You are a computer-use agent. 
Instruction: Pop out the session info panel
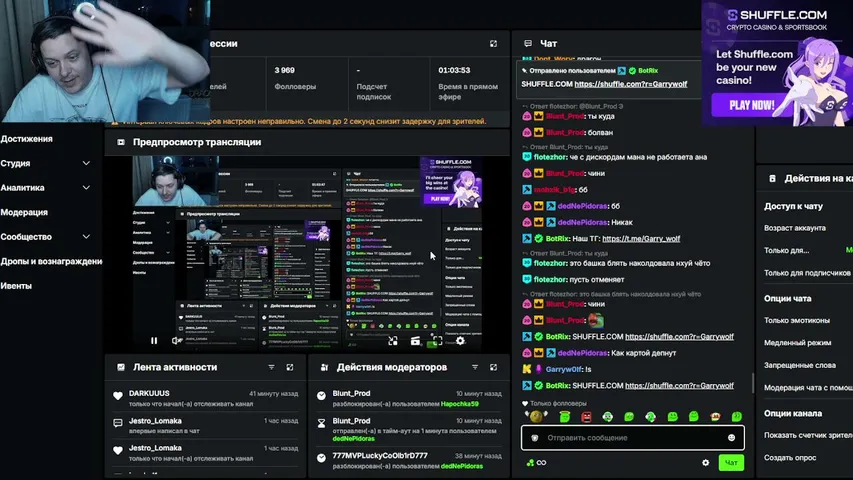pyautogui.click(x=493, y=44)
